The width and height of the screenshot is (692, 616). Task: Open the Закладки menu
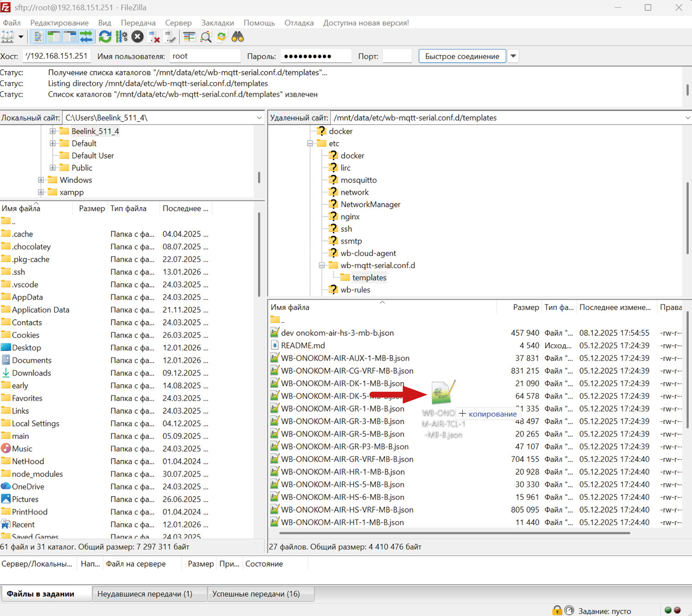coord(218,23)
